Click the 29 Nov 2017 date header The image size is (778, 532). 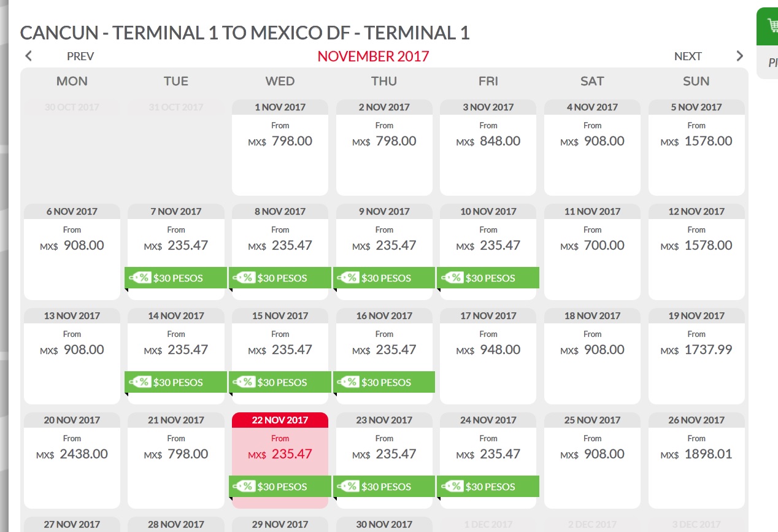click(x=280, y=525)
